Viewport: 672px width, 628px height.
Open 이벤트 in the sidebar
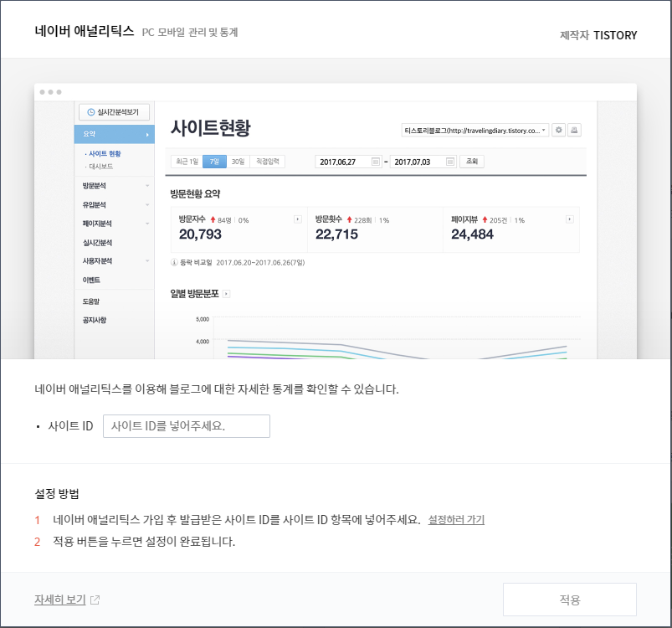click(x=91, y=280)
